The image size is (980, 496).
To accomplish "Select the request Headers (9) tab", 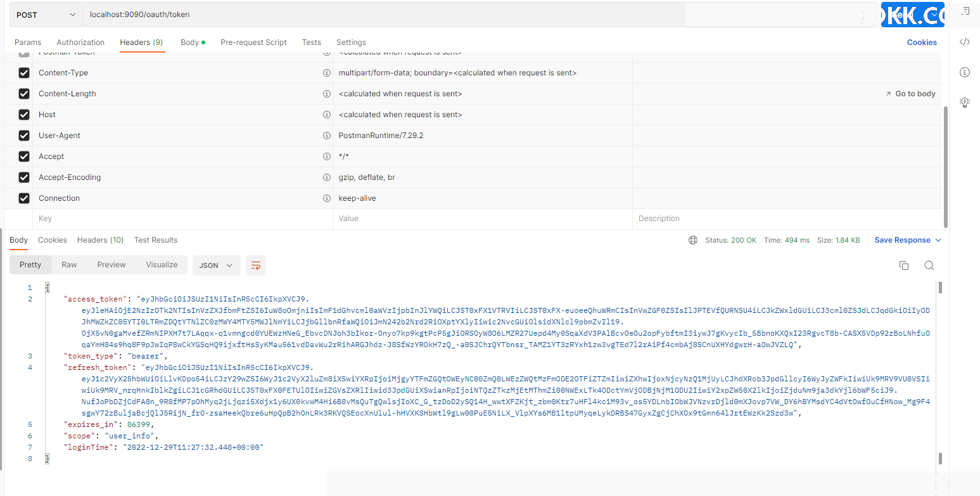I will point(141,42).
